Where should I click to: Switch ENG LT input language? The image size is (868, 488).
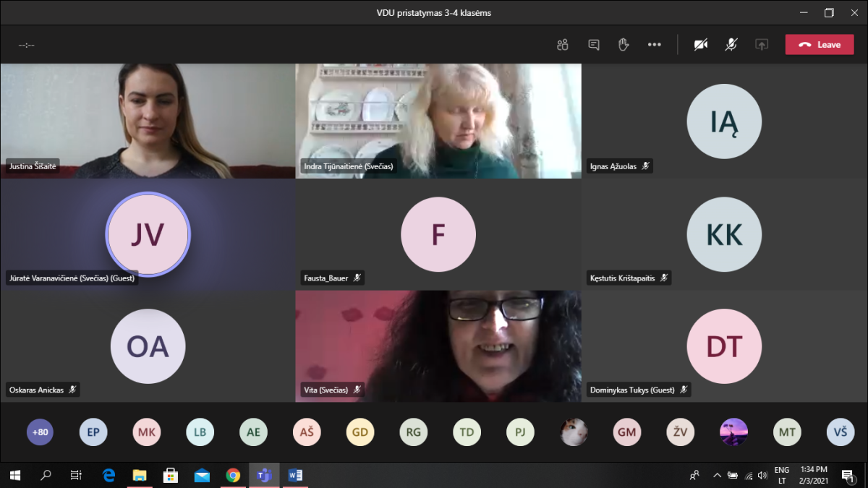click(x=782, y=475)
